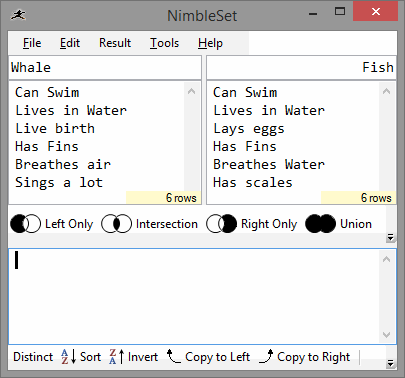This screenshot has height=378, width=405.
Task: Click the Whale title input field
Action: (105, 68)
